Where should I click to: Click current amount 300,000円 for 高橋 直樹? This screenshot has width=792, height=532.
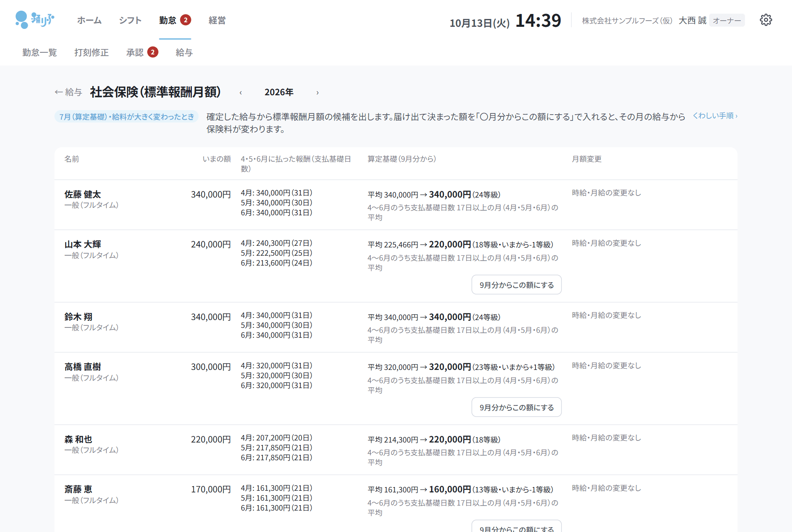coord(211,367)
